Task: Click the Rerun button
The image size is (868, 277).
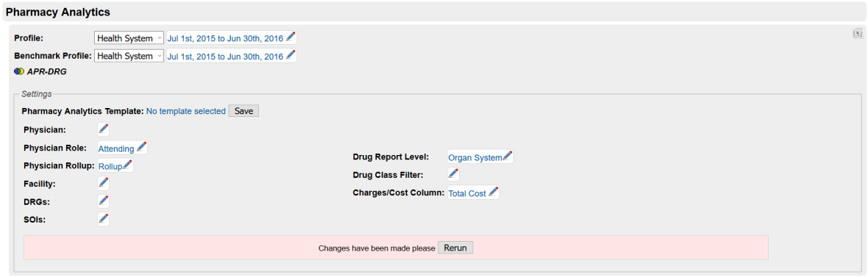Action: [x=455, y=248]
